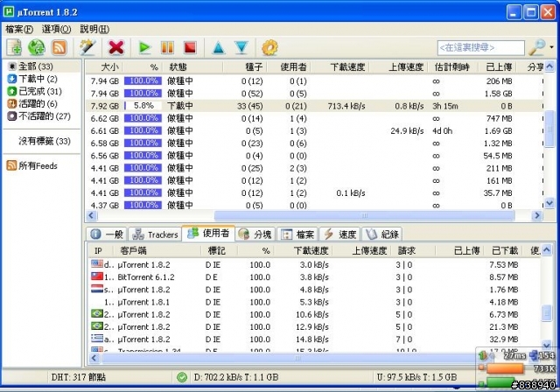Switch to the 使用者 tab
Screen dimensions: 560x392
pyautogui.click(x=208, y=233)
